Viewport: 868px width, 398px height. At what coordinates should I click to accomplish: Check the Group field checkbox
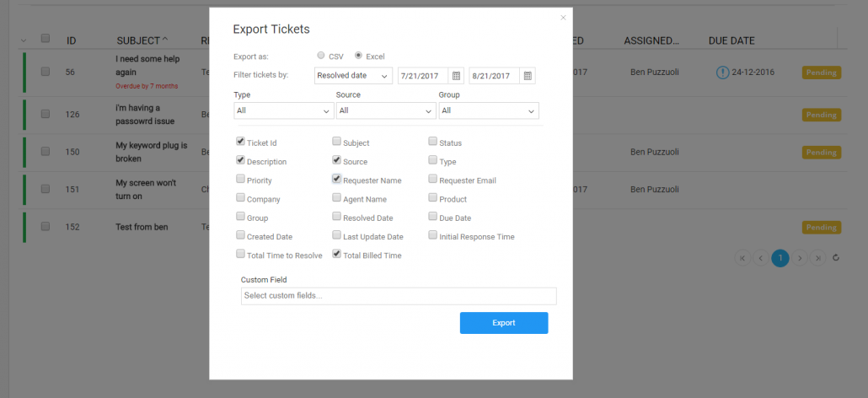(x=240, y=217)
